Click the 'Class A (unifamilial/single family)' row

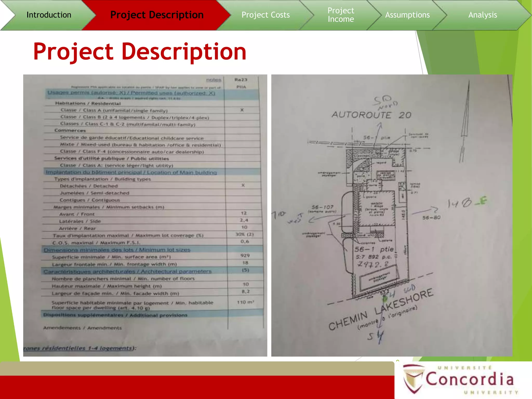152,110
